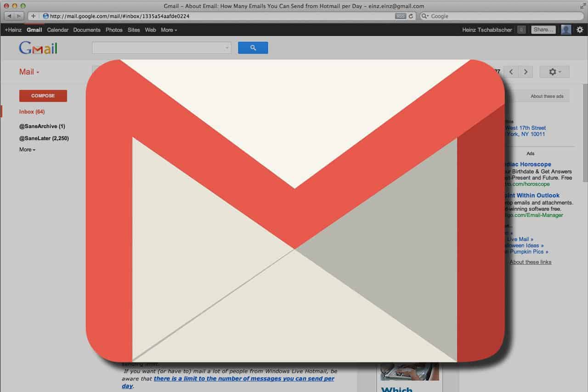The width and height of the screenshot is (588, 392).
Task: Open the search options dropdown arrow
Action: 226,47
